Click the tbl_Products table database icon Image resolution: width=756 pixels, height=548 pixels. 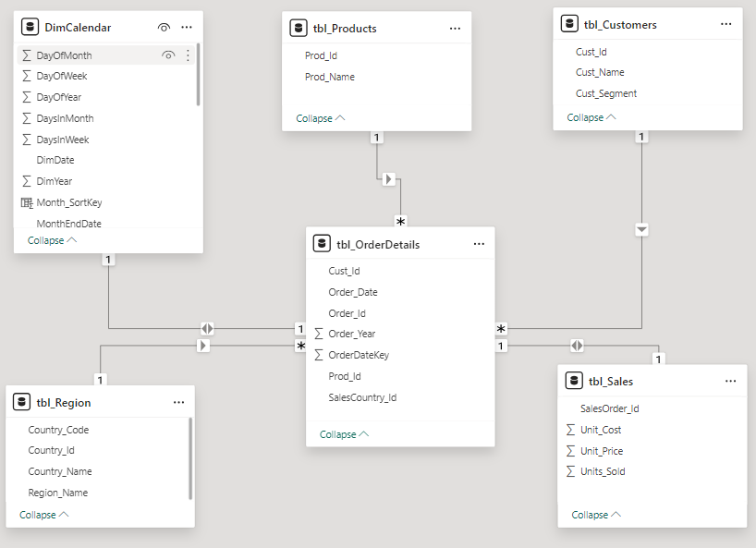tap(299, 28)
